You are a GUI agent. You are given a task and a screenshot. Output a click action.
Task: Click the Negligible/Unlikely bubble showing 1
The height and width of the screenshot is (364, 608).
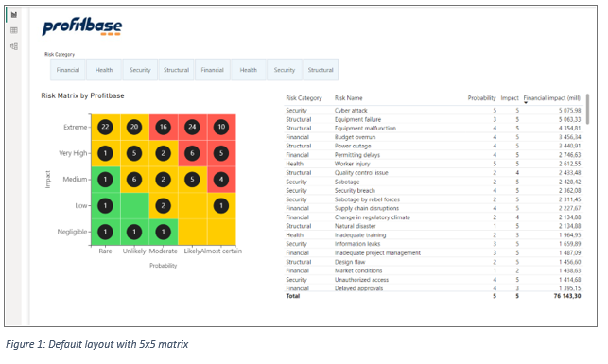click(x=134, y=232)
